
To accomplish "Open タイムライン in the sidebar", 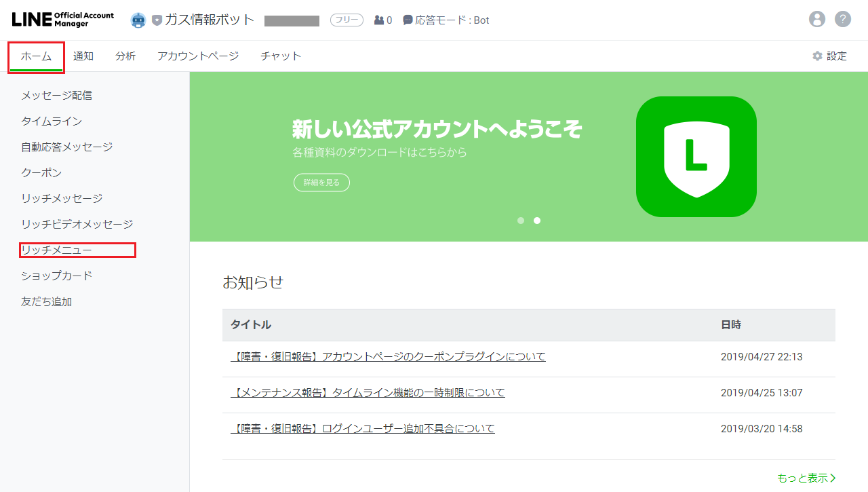I will (x=52, y=121).
